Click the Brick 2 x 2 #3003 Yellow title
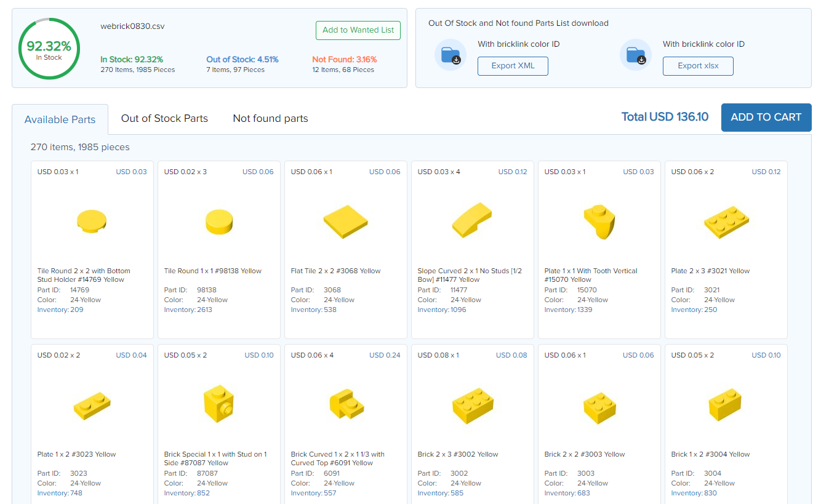Image resolution: width=821 pixels, height=504 pixels. (585, 454)
